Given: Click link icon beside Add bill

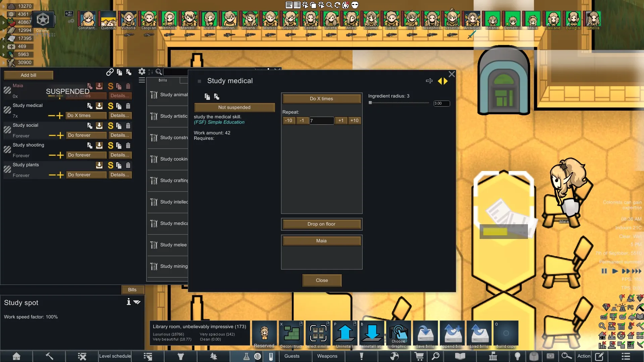Looking at the screenshot, I should [110, 72].
